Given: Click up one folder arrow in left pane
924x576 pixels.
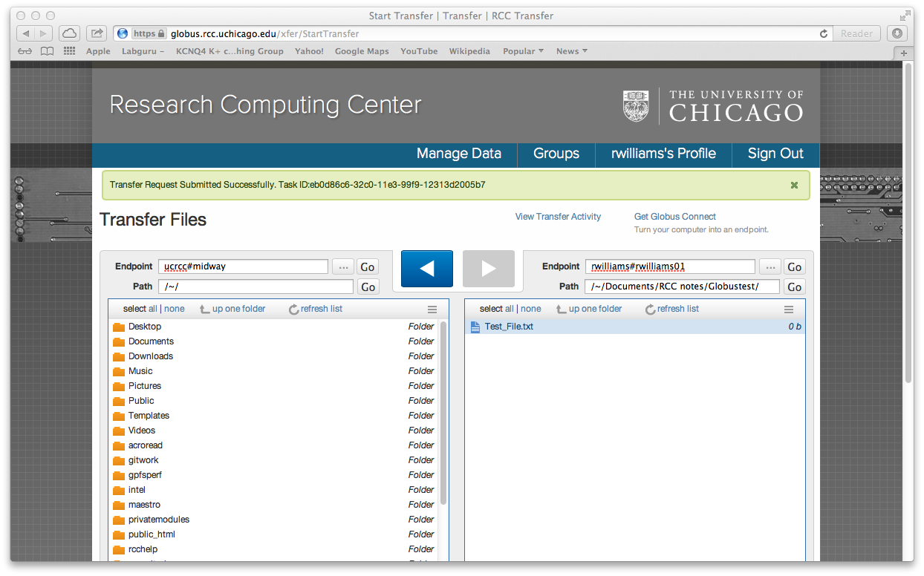Looking at the screenshot, I should [205, 310].
